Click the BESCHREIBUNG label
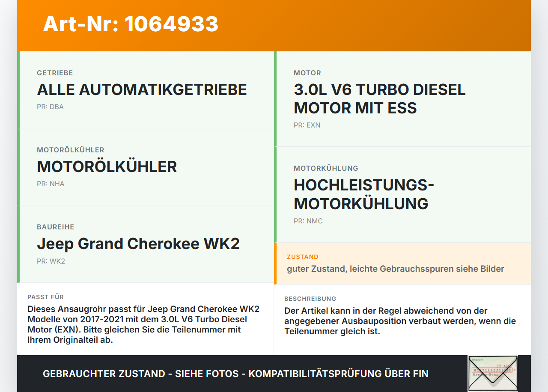This screenshot has height=392, width=548. (310, 299)
